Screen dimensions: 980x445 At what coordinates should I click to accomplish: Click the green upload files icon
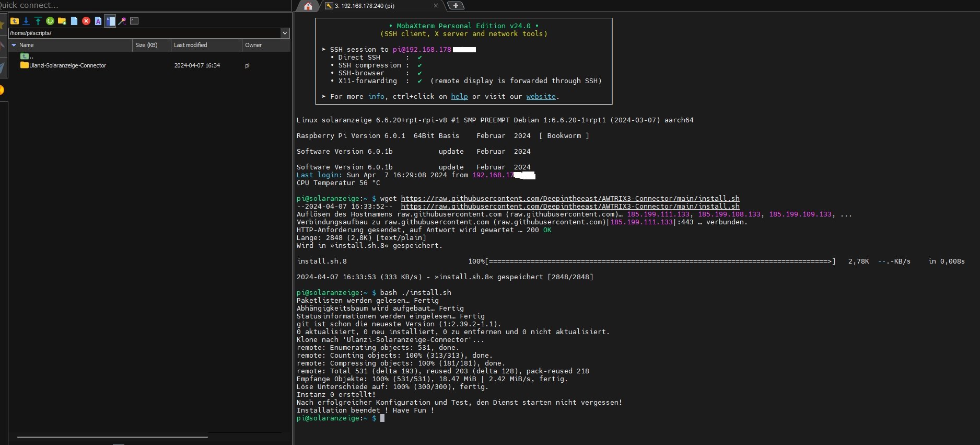pyautogui.click(x=38, y=21)
